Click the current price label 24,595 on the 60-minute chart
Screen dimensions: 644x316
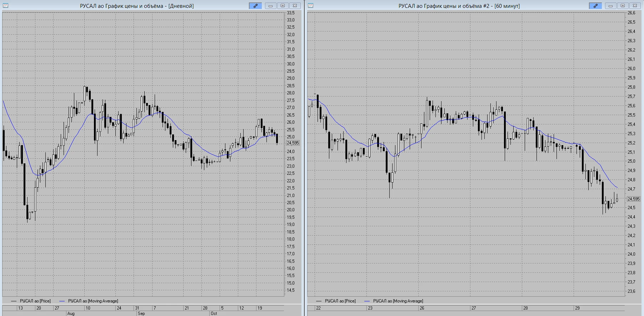(634, 199)
